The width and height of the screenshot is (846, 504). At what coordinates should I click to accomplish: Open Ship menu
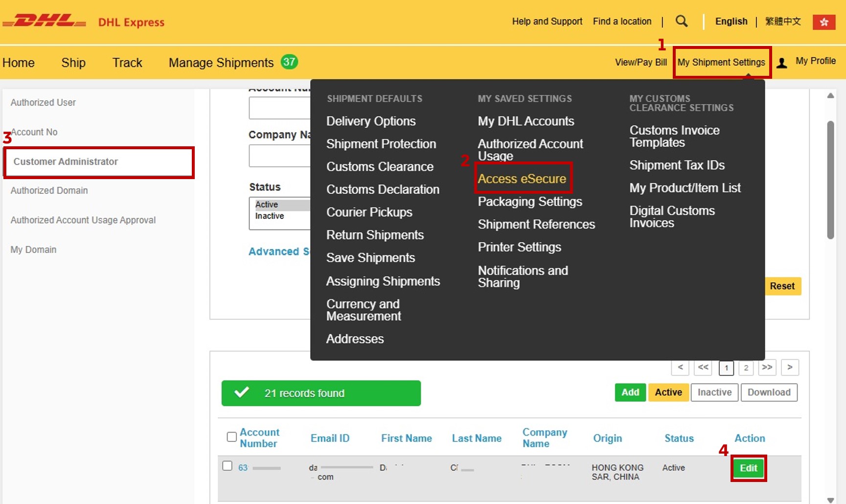(x=73, y=63)
